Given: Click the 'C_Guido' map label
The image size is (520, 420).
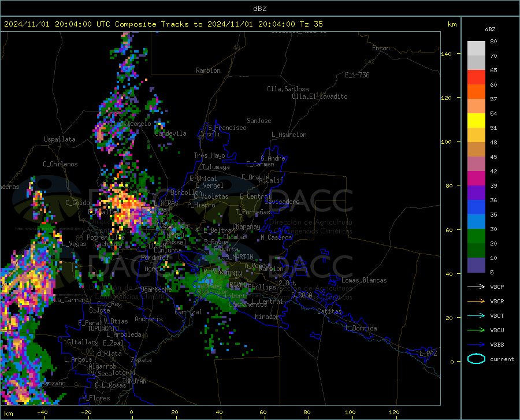Looking at the screenshot, I should (77, 203).
